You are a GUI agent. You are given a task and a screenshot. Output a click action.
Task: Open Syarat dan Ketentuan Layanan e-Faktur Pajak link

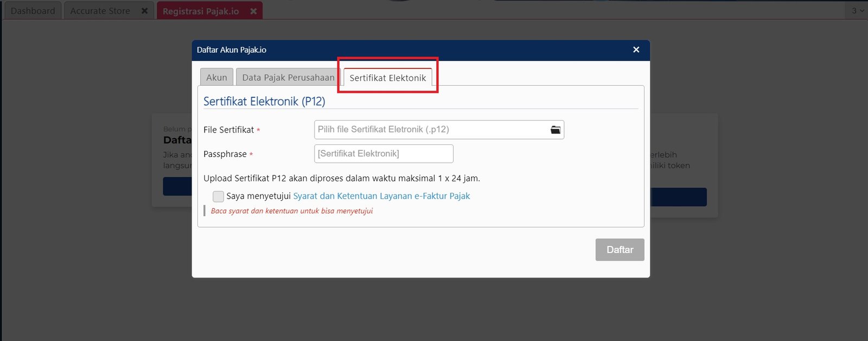click(x=381, y=196)
